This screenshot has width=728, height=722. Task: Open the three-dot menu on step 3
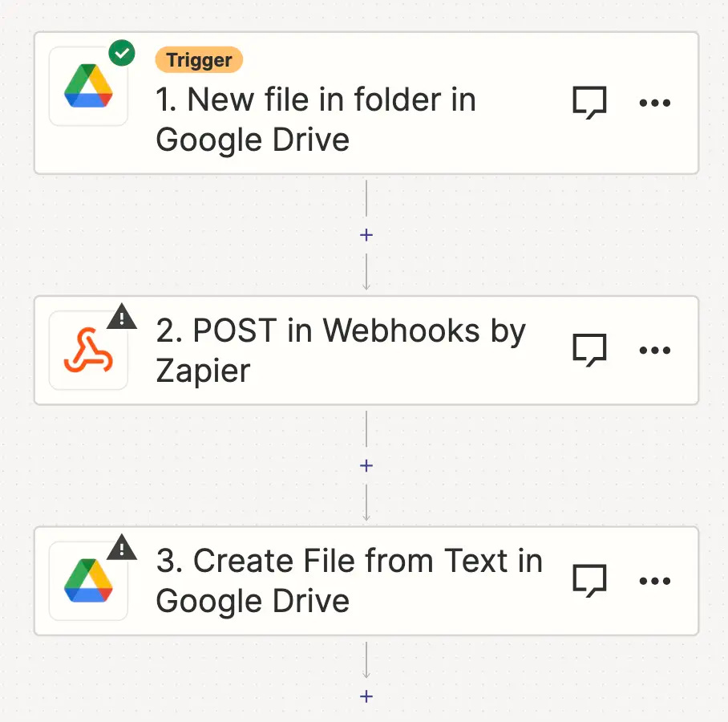[x=655, y=580]
